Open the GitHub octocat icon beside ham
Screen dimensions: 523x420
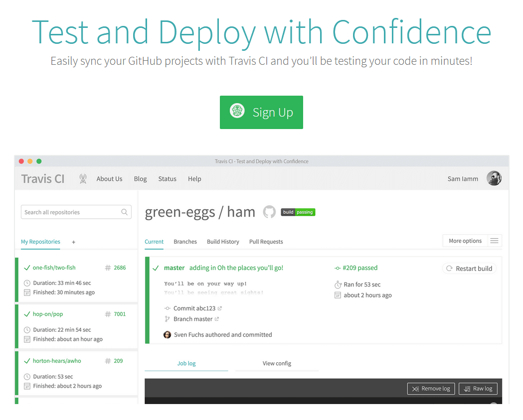pos(269,212)
